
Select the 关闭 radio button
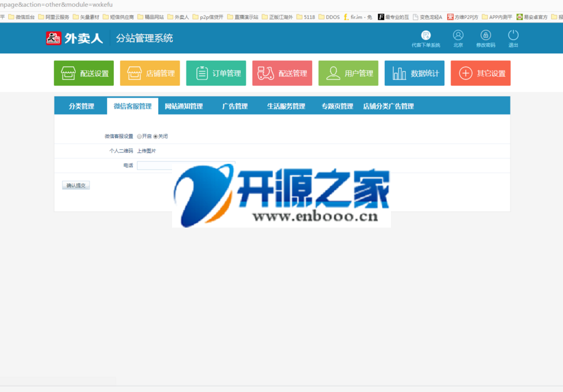pyautogui.click(x=156, y=136)
